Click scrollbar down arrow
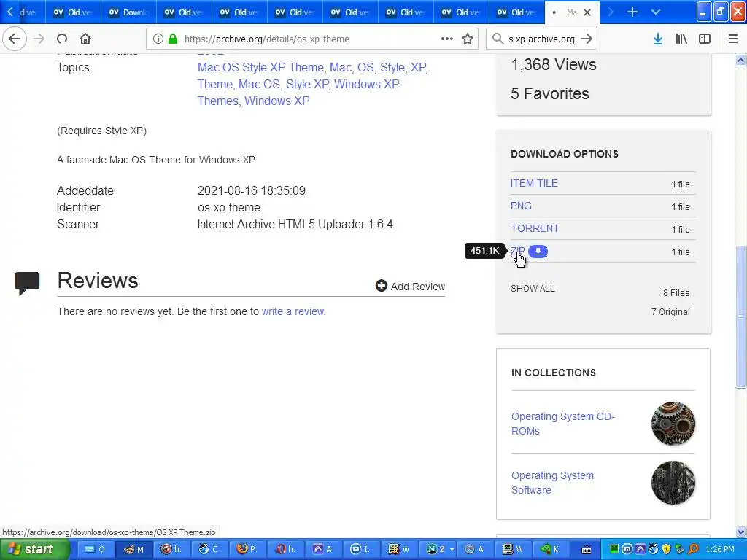The width and height of the screenshot is (747, 560). [740, 532]
